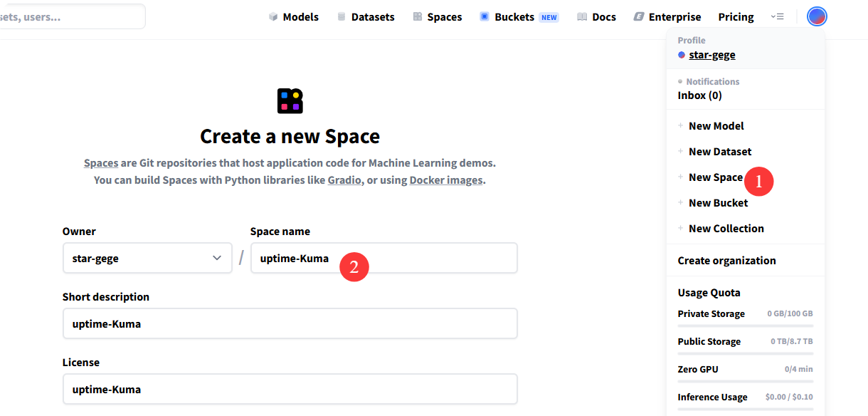The width and height of the screenshot is (868, 416).
Task: Click the Spaces logo above the heading
Action: tap(290, 101)
